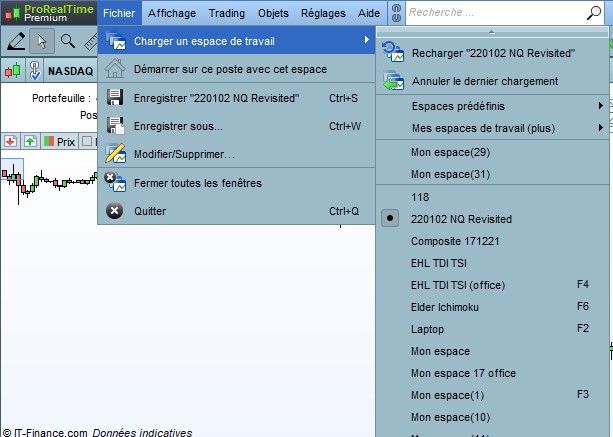Click the Enregistrer sous save-as icon
The image size is (613, 437).
pyautogui.click(x=115, y=126)
